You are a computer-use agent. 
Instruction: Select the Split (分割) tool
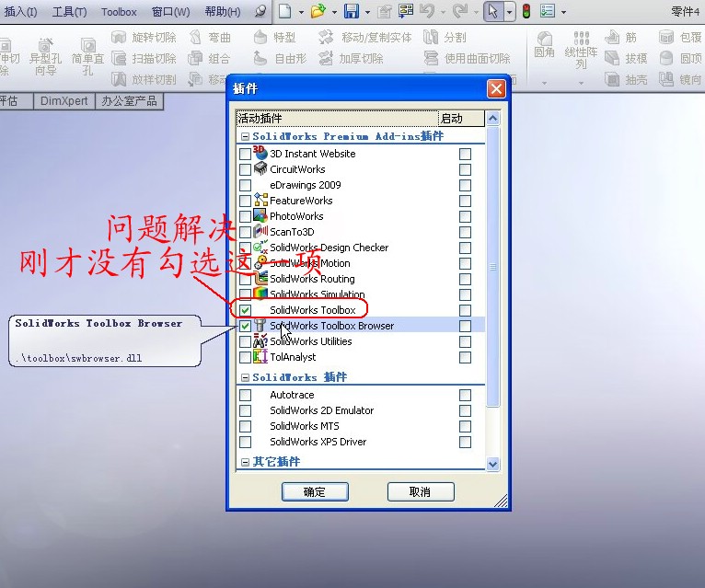coord(445,38)
